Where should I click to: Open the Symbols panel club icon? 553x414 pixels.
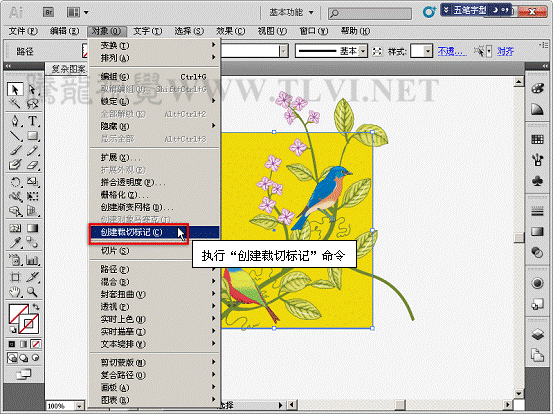coord(537,182)
